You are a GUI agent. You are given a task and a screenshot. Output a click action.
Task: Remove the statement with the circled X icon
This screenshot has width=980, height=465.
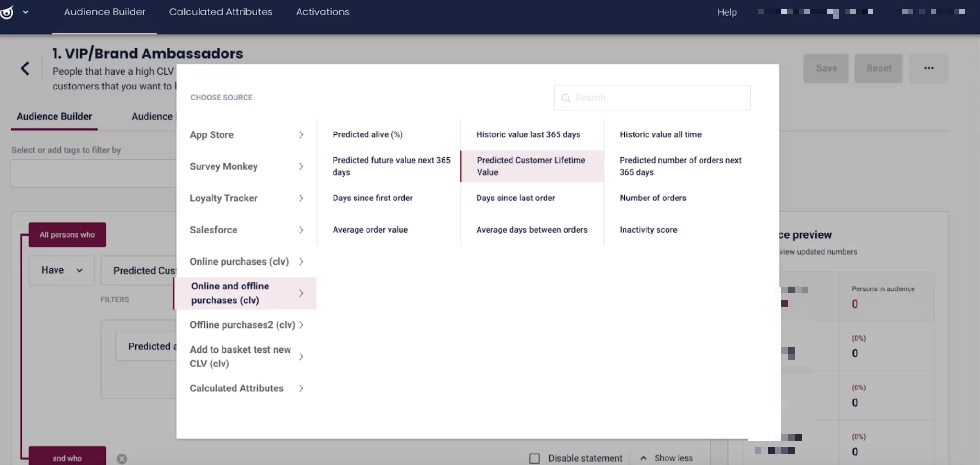point(122,459)
